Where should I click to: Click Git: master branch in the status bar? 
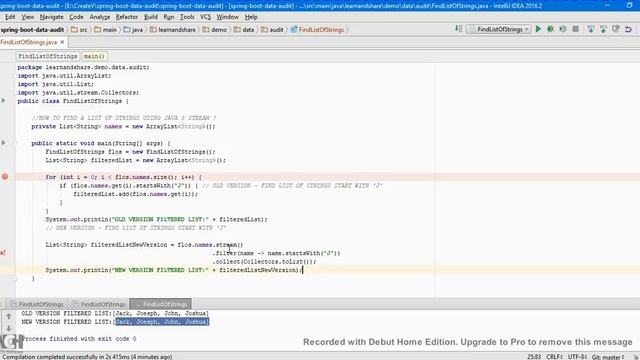pos(608,356)
